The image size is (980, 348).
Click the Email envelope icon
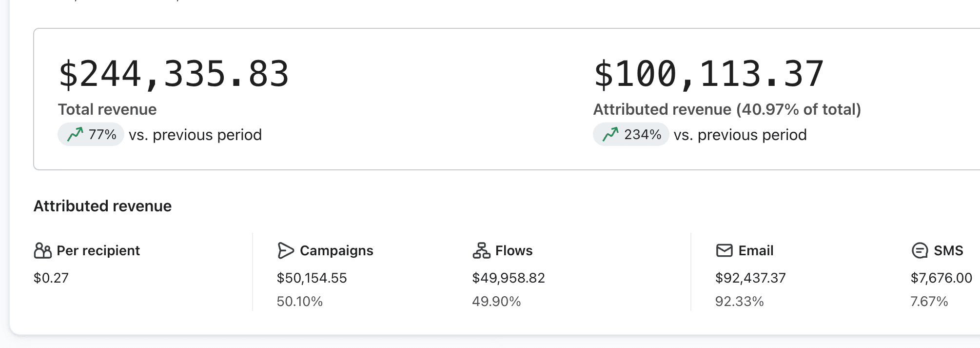click(x=724, y=250)
